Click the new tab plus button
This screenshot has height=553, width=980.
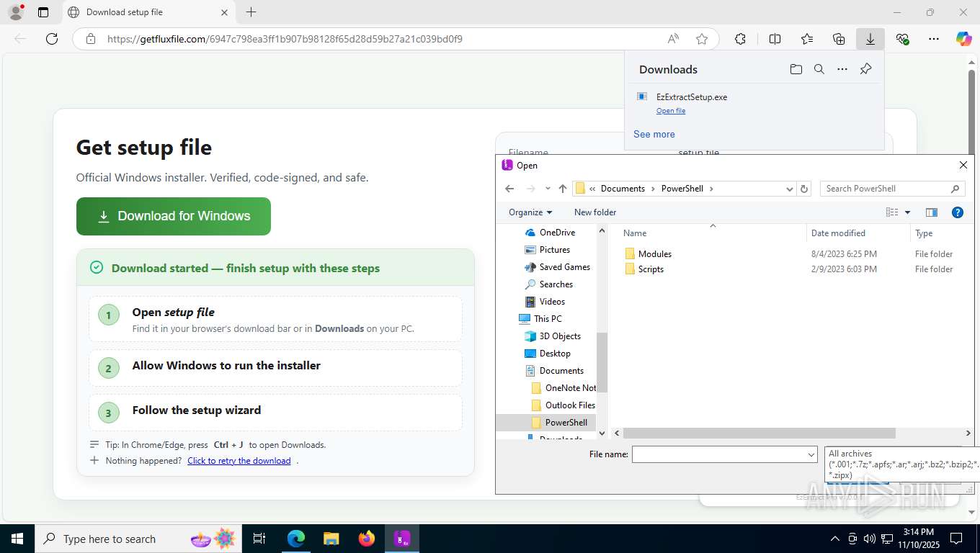pyautogui.click(x=251, y=12)
